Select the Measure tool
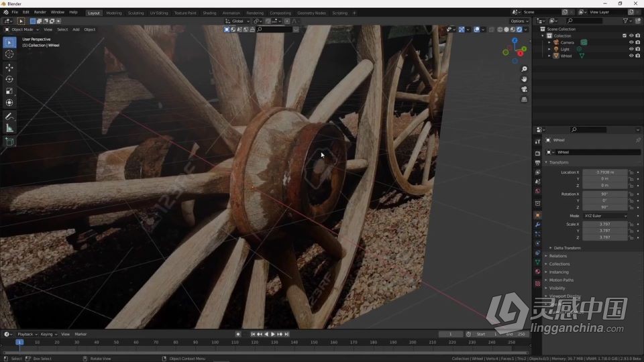 (x=9, y=129)
